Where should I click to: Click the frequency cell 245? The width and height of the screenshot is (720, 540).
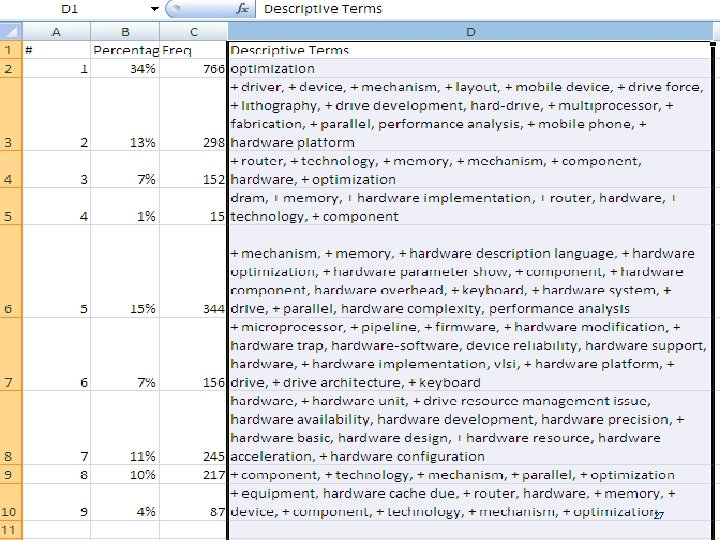coord(194,428)
